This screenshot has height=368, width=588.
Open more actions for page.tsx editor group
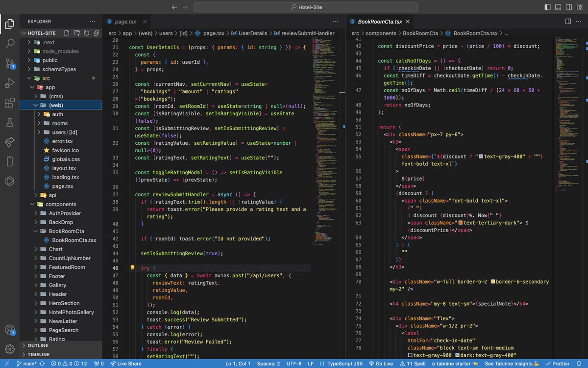336,22
